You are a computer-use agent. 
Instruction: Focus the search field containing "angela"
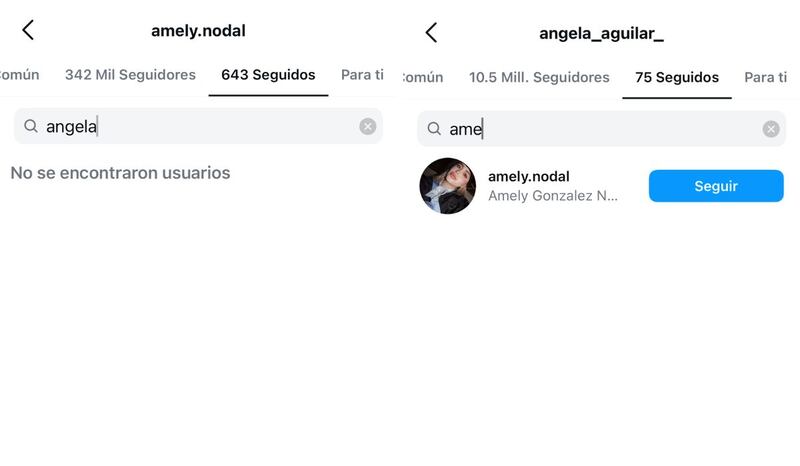point(200,126)
